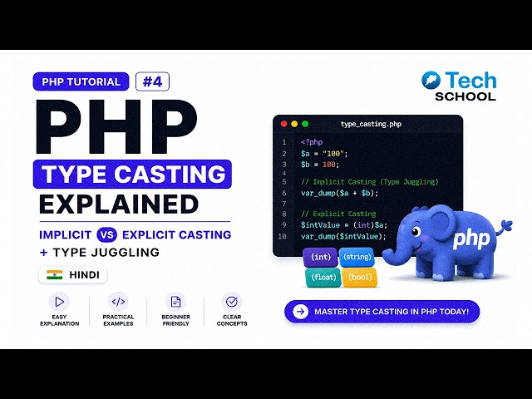Image resolution: width=532 pixels, height=399 pixels.
Task: Click the IMPLICIT text
Action: pos(65,234)
